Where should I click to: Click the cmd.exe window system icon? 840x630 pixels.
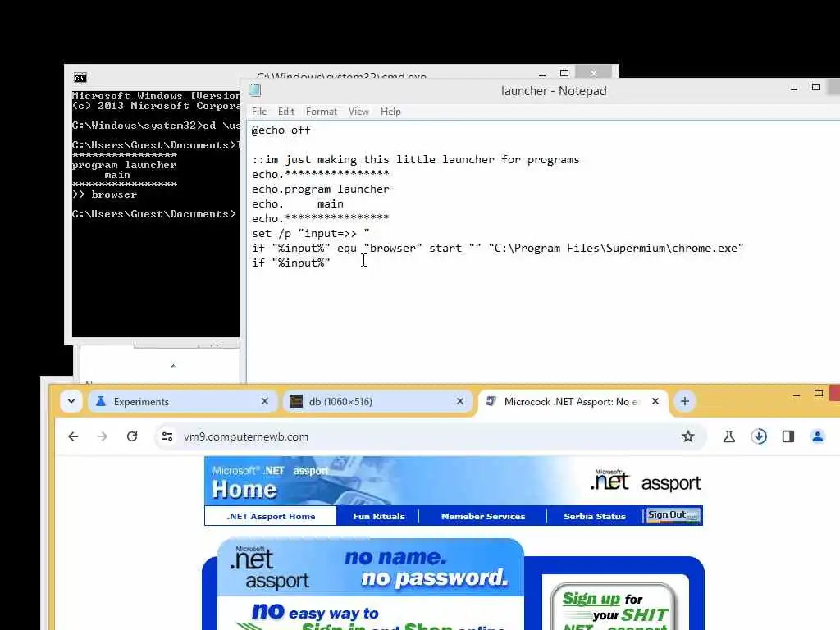coord(80,78)
